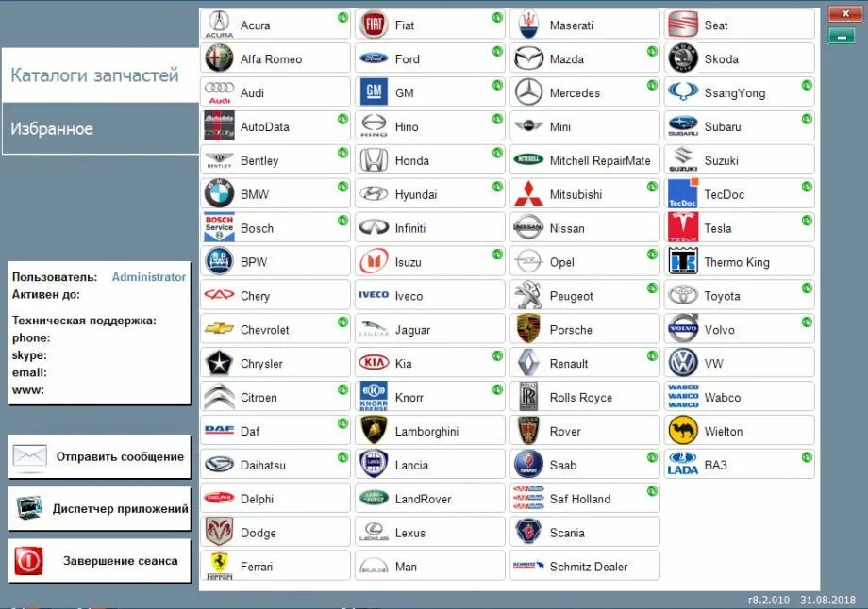Select the Wabco catalog
The width and height of the screenshot is (868, 609).
(740, 397)
